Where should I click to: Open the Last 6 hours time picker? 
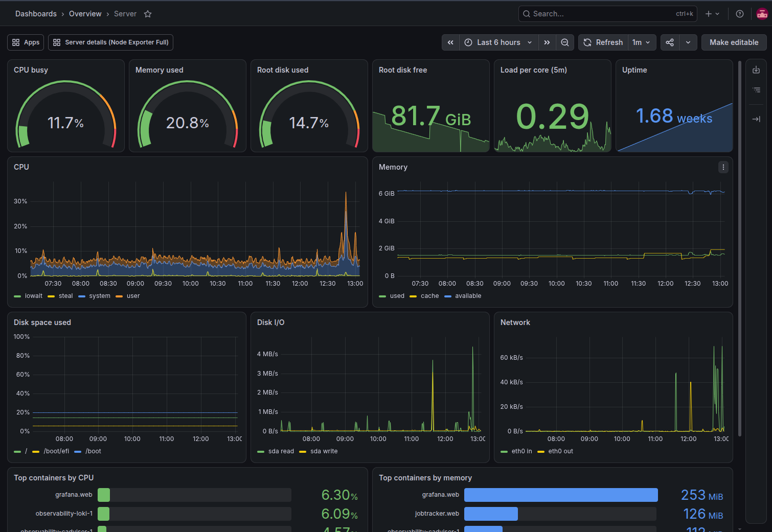pos(498,42)
